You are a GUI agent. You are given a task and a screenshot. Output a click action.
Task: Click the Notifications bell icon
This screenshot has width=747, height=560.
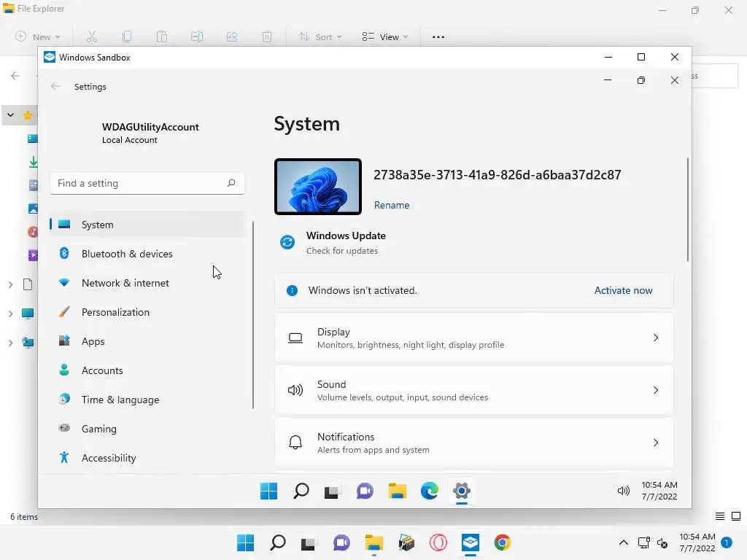(295, 443)
